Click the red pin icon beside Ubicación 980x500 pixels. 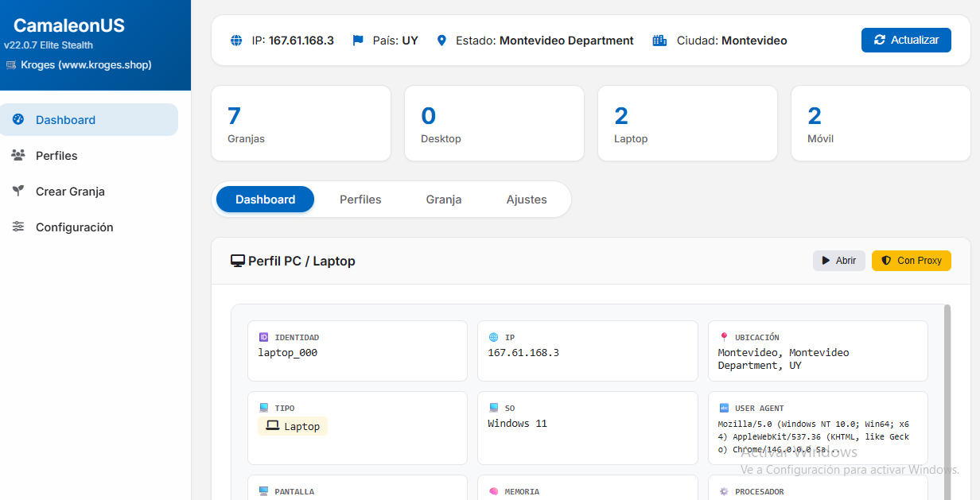point(724,337)
